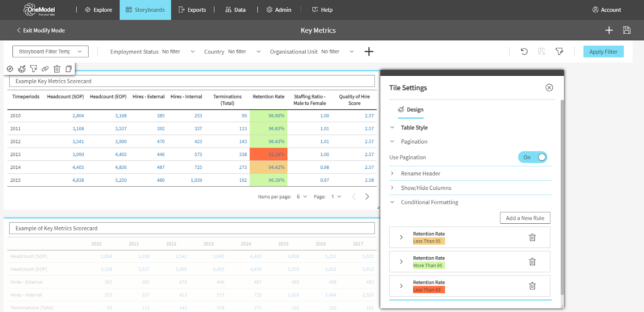Screen dimensions: 644x312
Task: Click Add a New Rule button
Action: (x=525, y=218)
